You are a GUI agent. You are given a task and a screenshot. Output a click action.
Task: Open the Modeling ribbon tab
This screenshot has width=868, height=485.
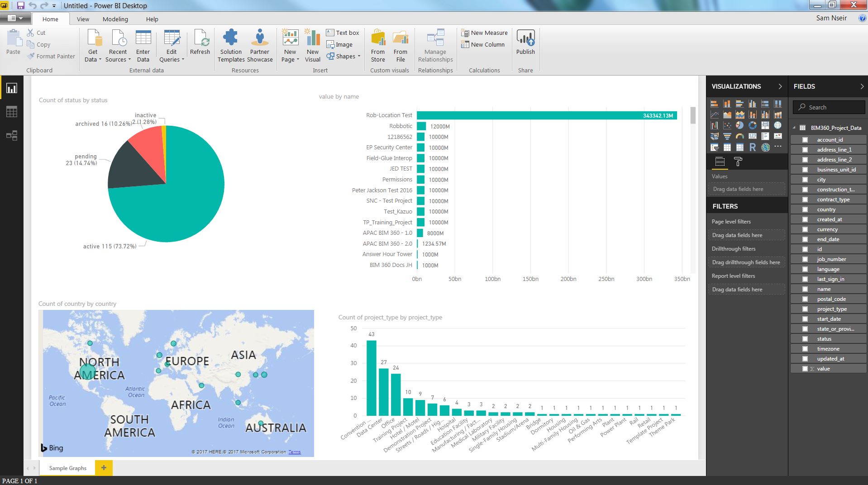click(x=115, y=19)
